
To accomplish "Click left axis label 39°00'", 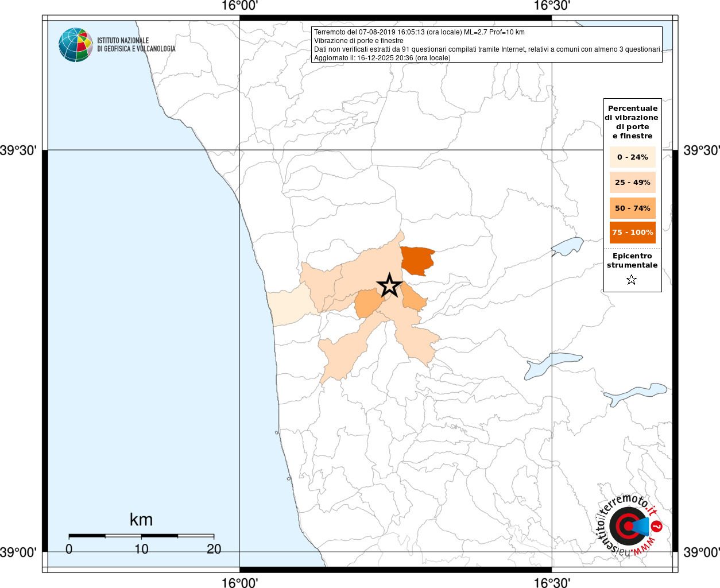I will 18,552.
